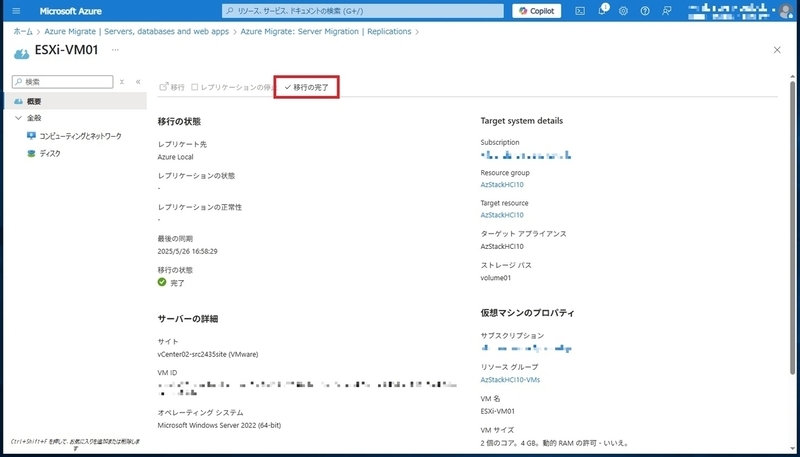Open Azure Migrate Servers, databases breadcrumb

pos(137,32)
